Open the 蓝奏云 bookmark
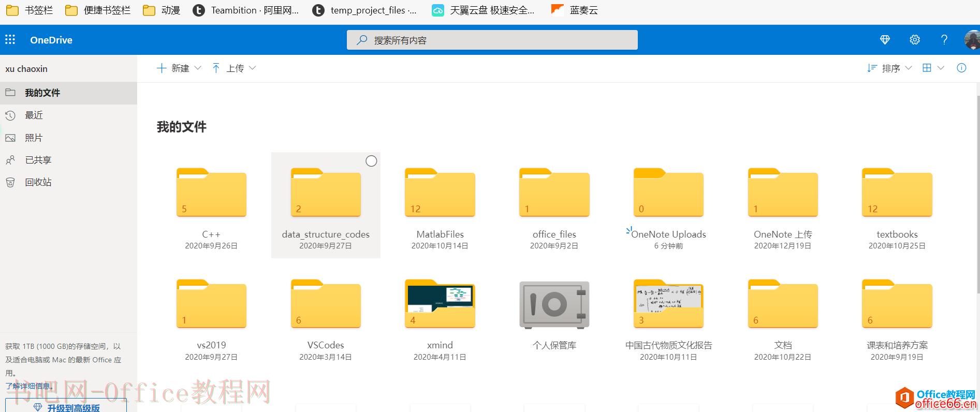This screenshot has width=980, height=412. pos(575,10)
